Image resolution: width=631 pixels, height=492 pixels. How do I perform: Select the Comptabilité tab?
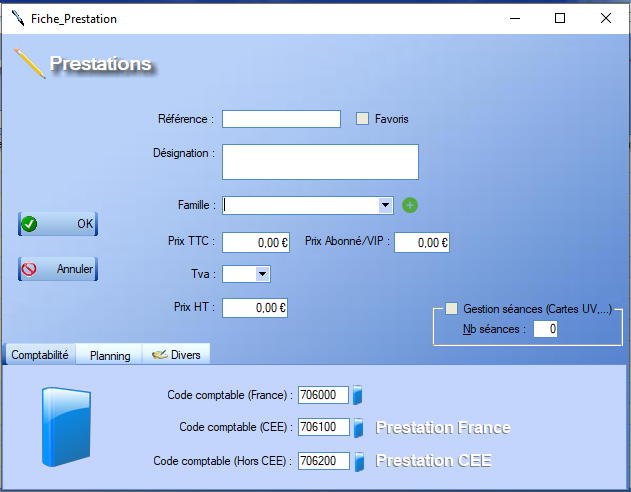40,355
